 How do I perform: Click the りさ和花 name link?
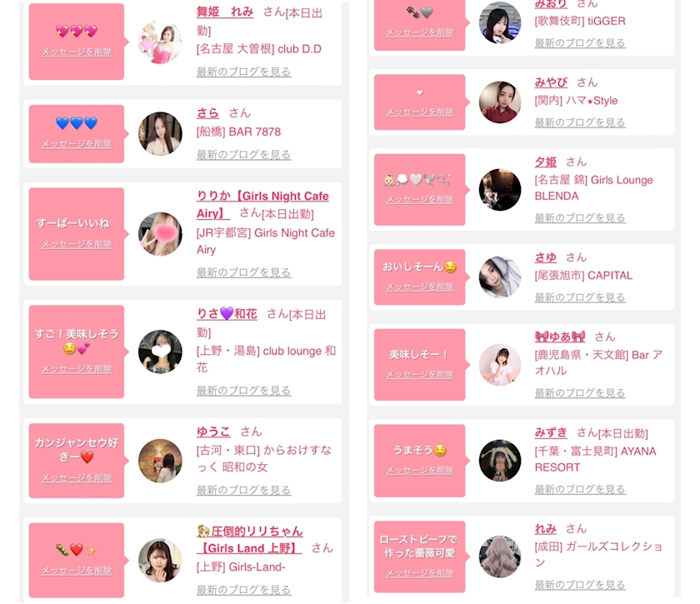coord(227,314)
